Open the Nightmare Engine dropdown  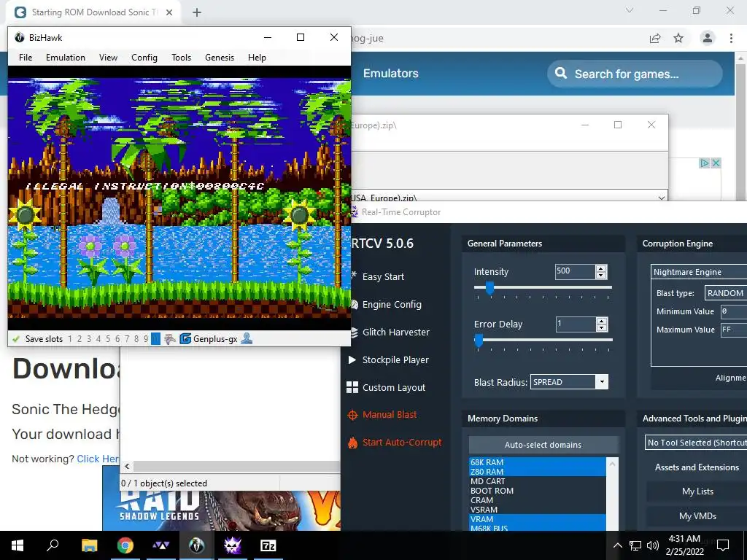coord(700,272)
